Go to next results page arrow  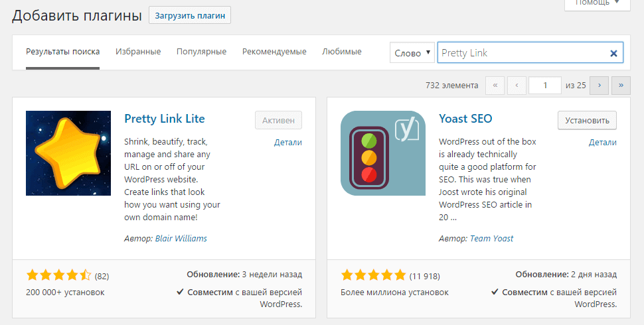click(x=600, y=86)
